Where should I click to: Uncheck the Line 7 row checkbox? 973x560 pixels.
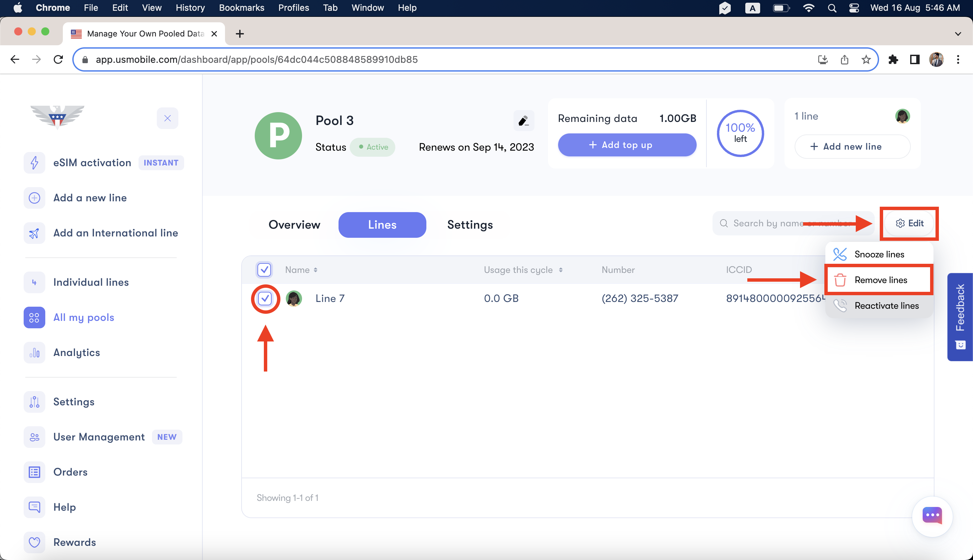(265, 299)
